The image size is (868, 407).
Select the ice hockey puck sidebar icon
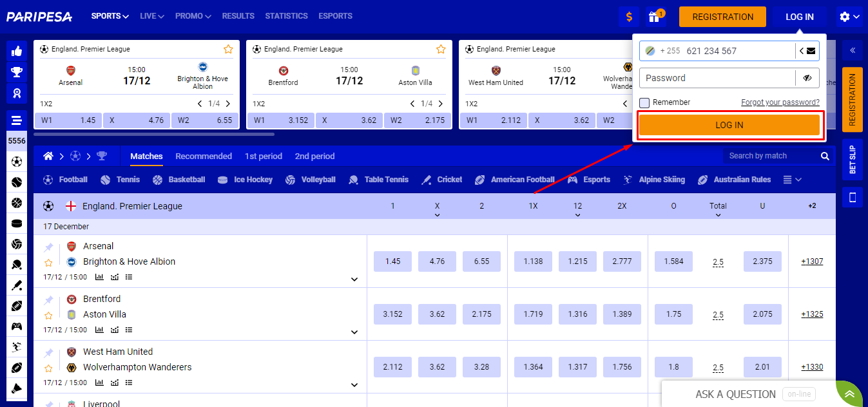(x=17, y=223)
